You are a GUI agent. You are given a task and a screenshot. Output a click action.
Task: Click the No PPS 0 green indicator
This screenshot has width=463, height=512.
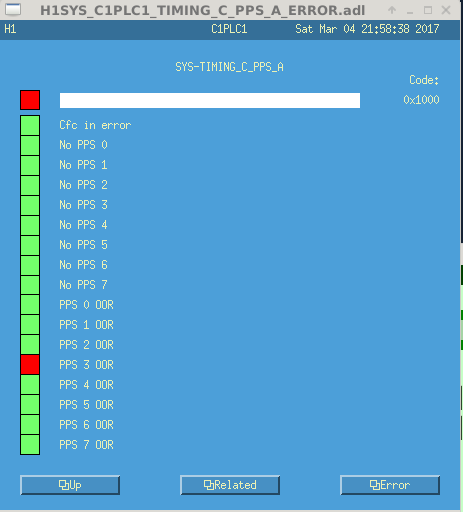click(x=30, y=145)
